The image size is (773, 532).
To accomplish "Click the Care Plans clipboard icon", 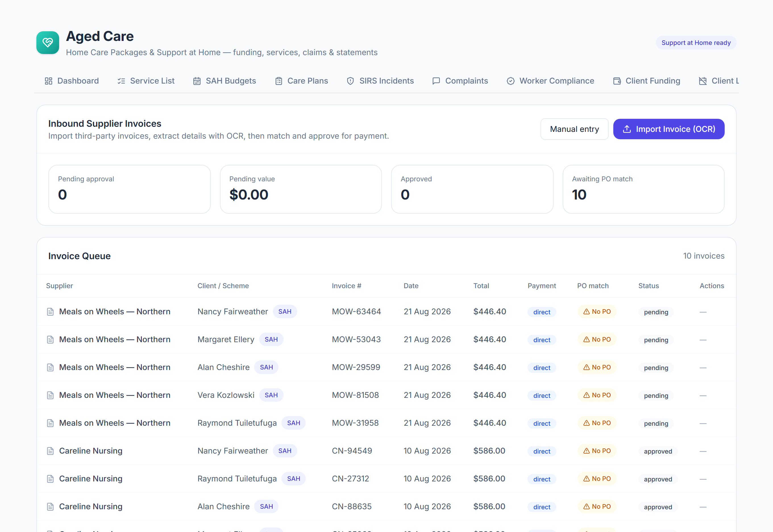I will click(279, 81).
